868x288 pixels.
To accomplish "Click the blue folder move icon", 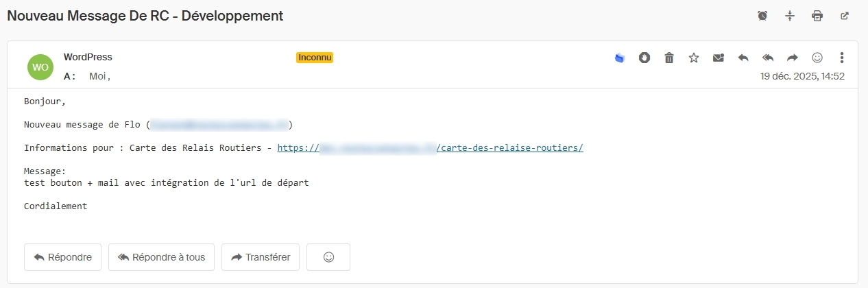I will click(620, 58).
